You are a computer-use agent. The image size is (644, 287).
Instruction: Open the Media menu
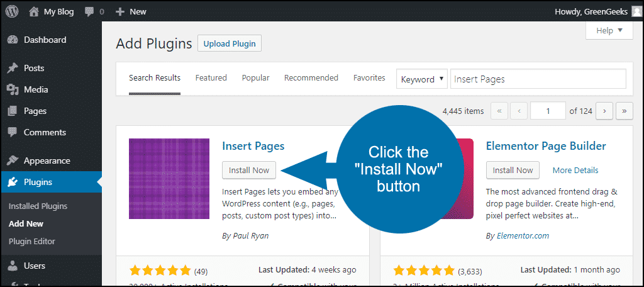click(x=36, y=89)
